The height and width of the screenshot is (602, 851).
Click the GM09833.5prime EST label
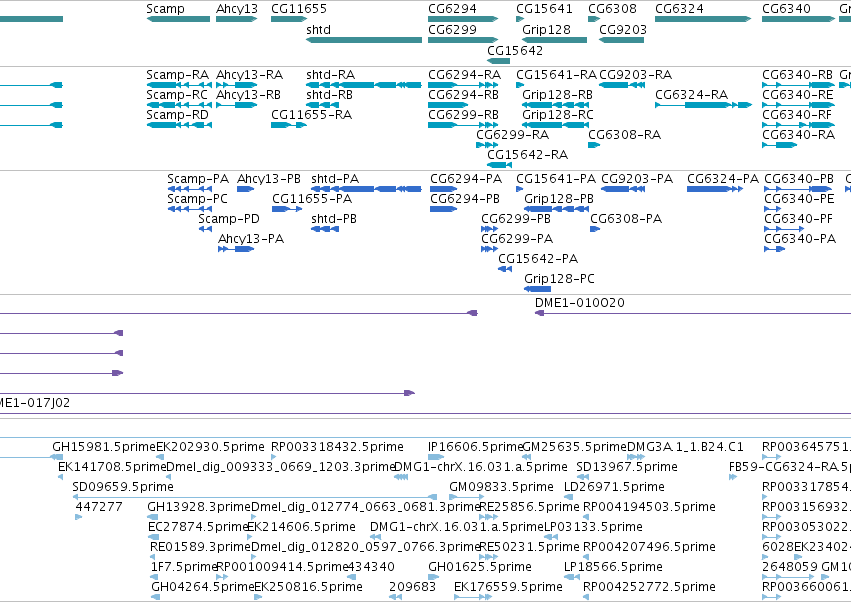501,487
